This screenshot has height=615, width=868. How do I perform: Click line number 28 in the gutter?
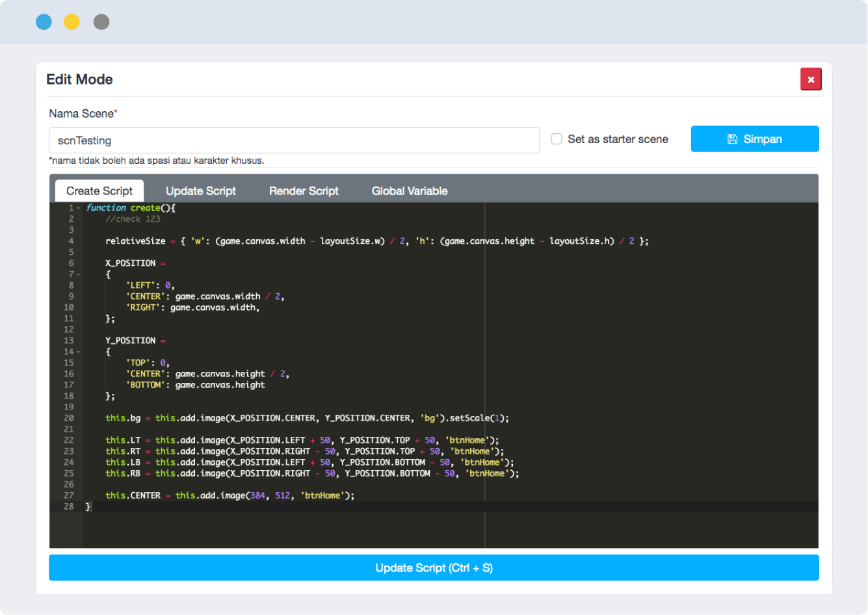coord(69,506)
